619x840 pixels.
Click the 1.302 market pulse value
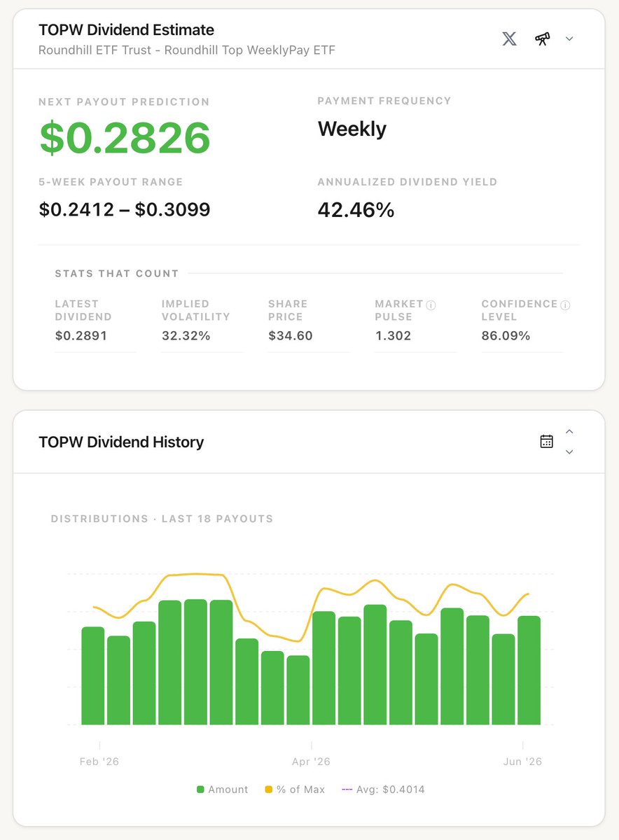coord(393,336)
